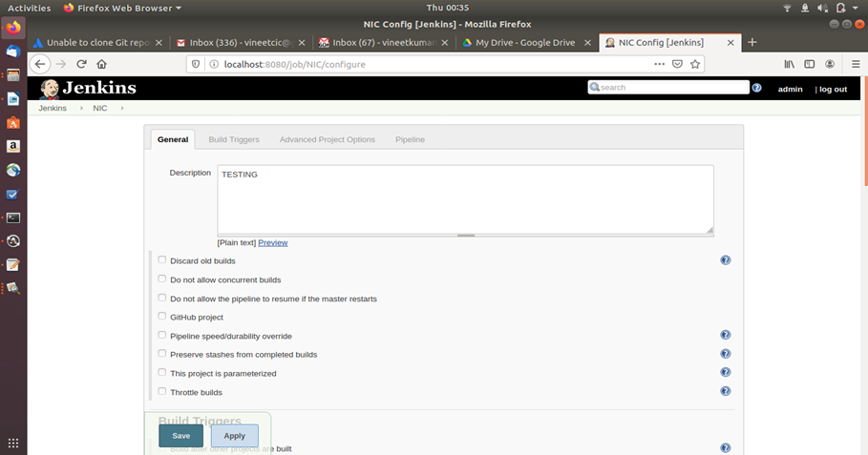Open Thunderbird from the dock
Screen dimensions: 868x455
[x=13, y=52]
